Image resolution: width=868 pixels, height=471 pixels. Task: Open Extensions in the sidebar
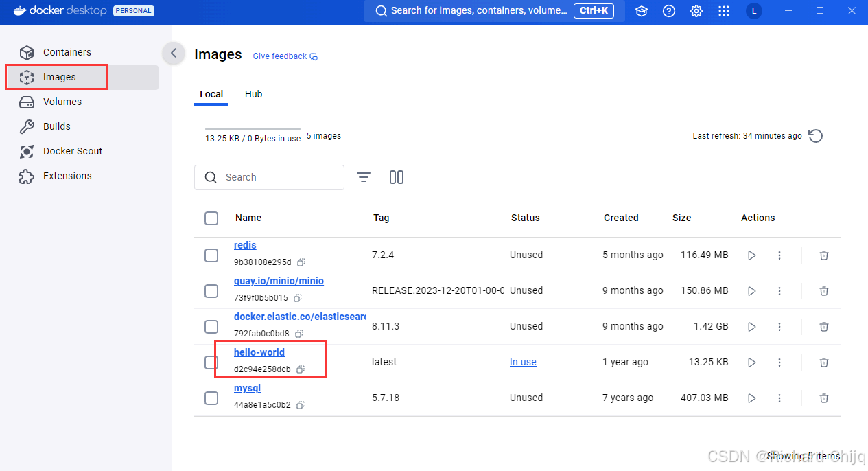click(82, 176)
